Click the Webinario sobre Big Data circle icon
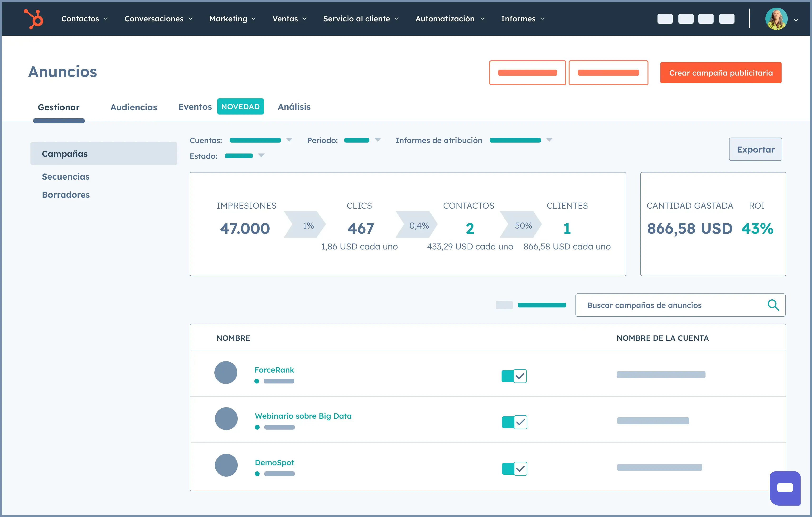The image size is (812, 517). 226,419
